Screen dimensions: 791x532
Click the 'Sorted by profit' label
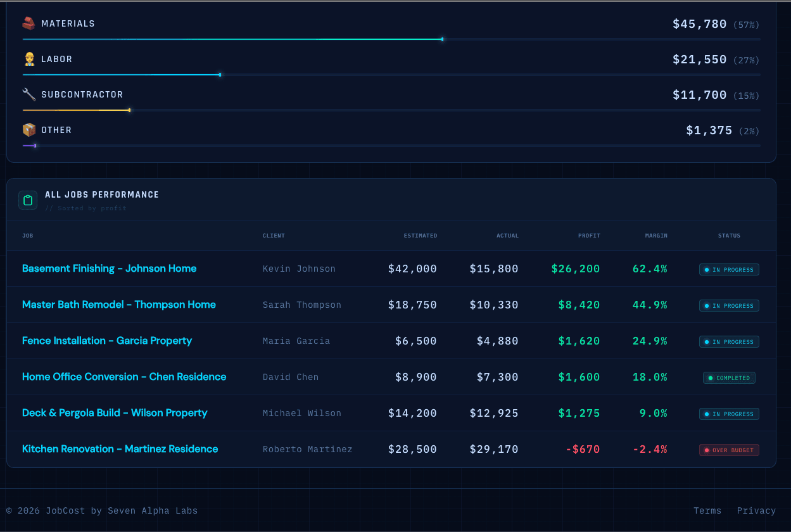[x=87, y=208]
